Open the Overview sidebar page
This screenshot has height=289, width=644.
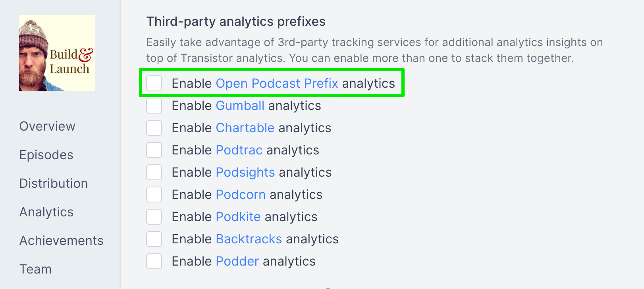pyautogui.click(x=47, y=126)
